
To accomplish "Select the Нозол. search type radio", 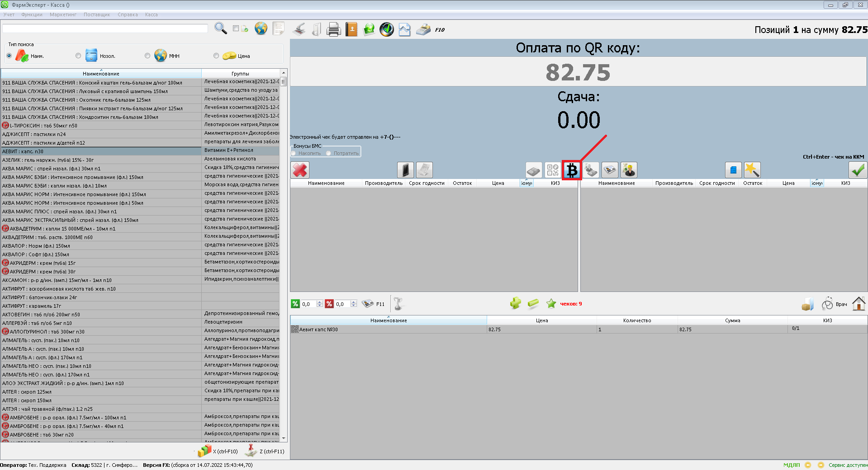I will pyautogui.click(x=78, y=56).
